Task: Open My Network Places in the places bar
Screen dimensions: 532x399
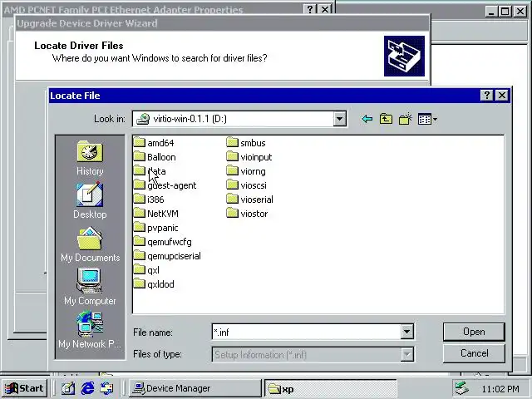Action: point(90,330)
